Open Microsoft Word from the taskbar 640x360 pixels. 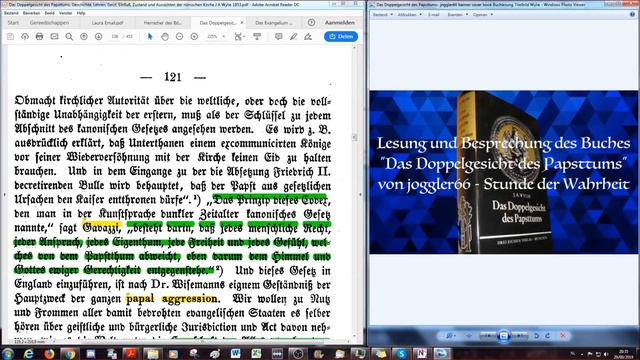click(236, 353)
